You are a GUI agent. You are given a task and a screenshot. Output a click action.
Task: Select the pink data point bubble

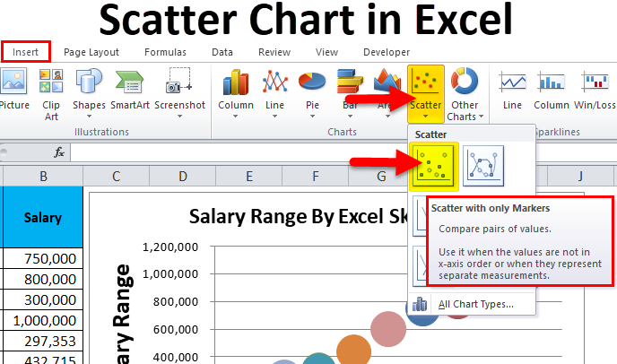(388, 329)
